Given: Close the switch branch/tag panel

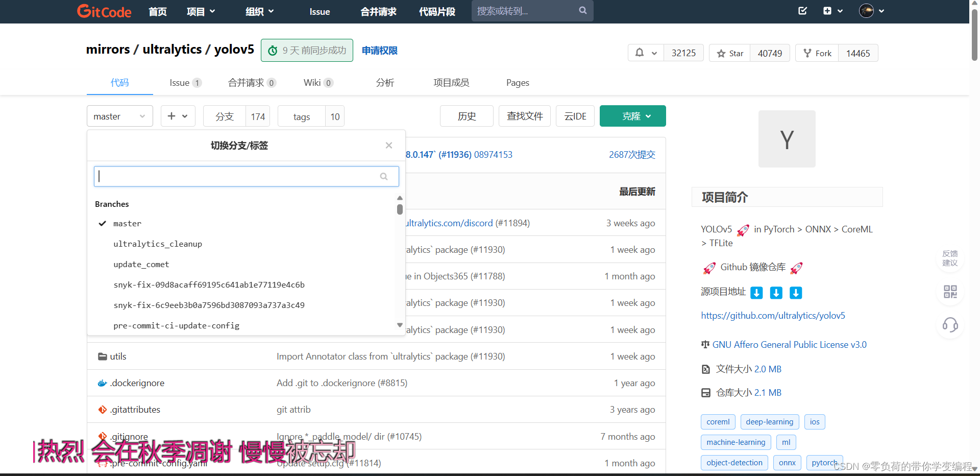Looking at the screenshot, I should click(x=389, y=146).
